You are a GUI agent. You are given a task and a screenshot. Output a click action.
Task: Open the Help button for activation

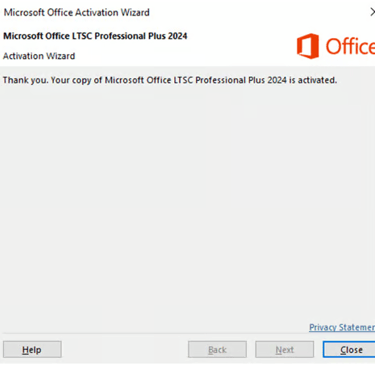(32, 349)
